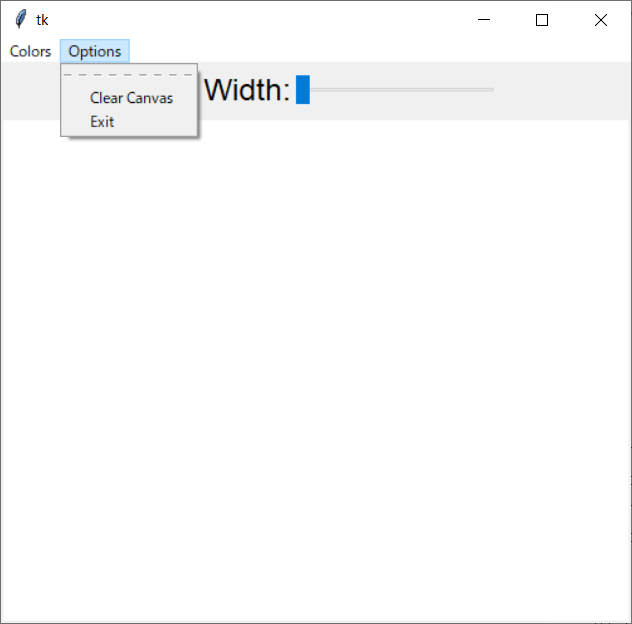Close the tk window
Viewport: 632px width, 624px height.
[x=601, y=20]
